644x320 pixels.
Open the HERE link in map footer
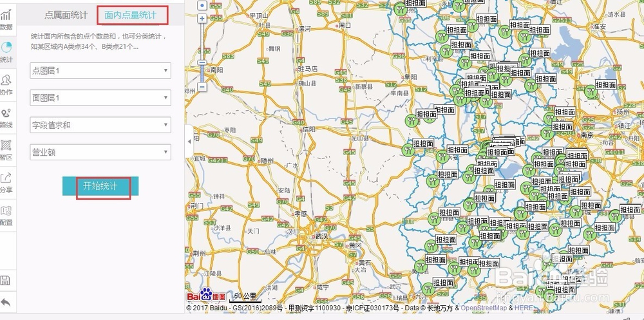tap(524, 308)
